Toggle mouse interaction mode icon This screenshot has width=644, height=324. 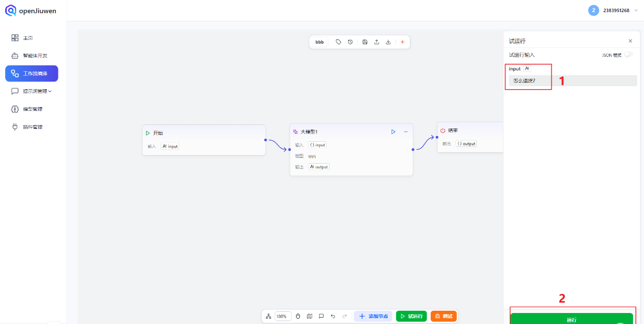point(298,316)
